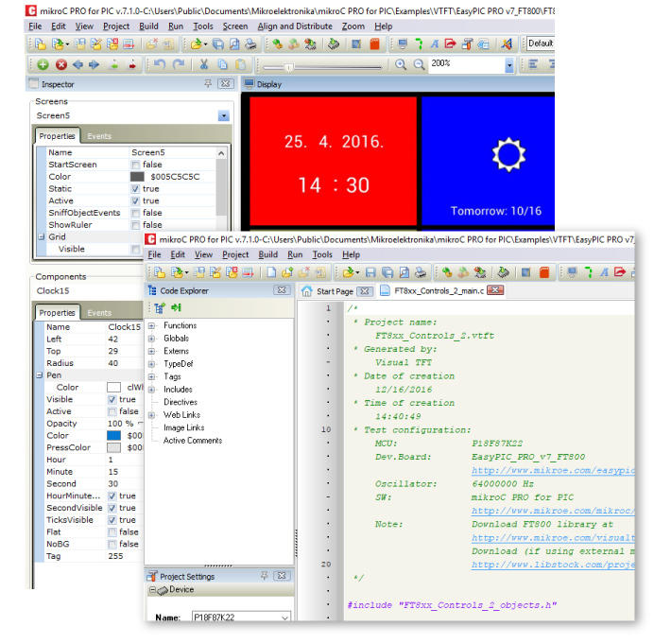Click the zoom slider handle in toolbar

tap(290, 67)
